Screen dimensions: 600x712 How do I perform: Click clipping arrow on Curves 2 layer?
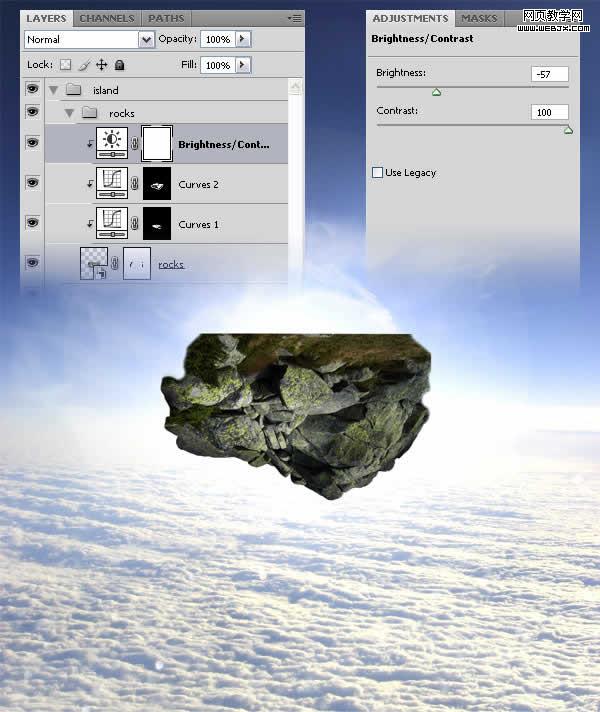tap(90, 183)
